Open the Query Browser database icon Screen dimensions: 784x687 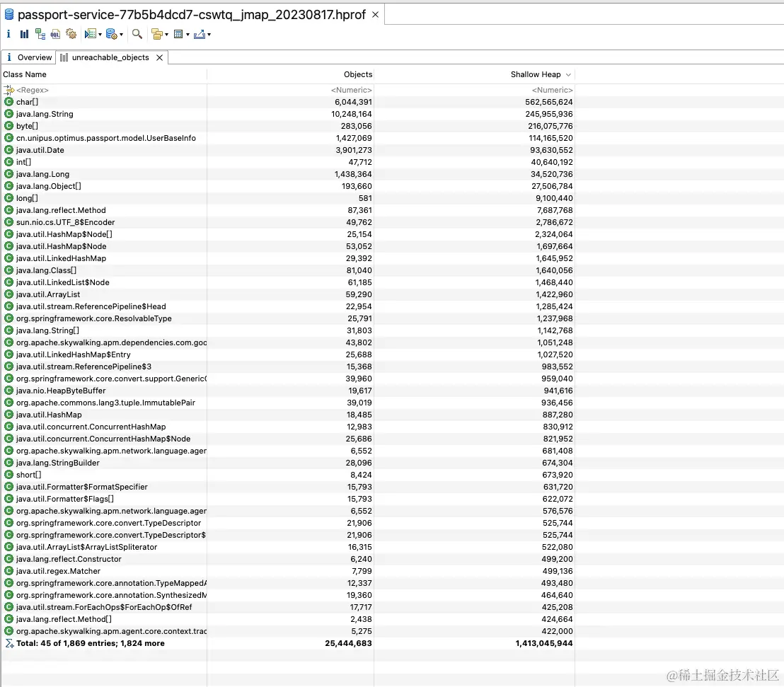(112, 34)
